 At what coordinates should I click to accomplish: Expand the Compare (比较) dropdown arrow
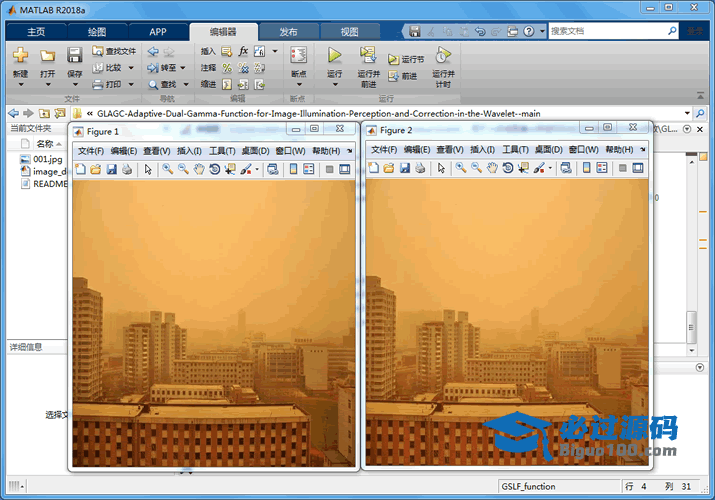click(x=131, y=68)
